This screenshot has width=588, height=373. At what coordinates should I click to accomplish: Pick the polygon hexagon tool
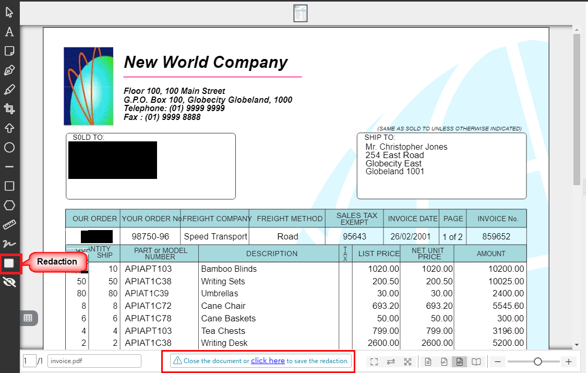(9, 206)
